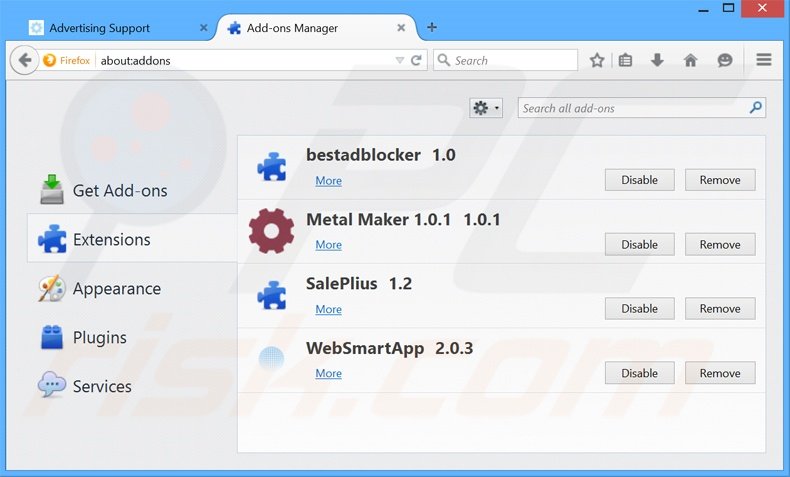Screen dimensions: 790x477
Task: Select the bestadblocker 1.0 title
Action: tap(381, 155)
